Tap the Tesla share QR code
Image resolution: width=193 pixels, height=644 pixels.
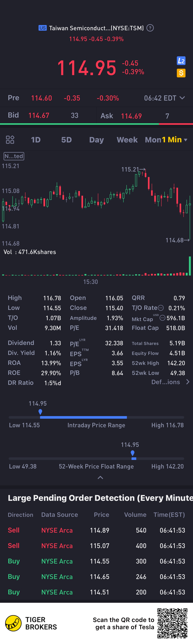tap(172, 623)
